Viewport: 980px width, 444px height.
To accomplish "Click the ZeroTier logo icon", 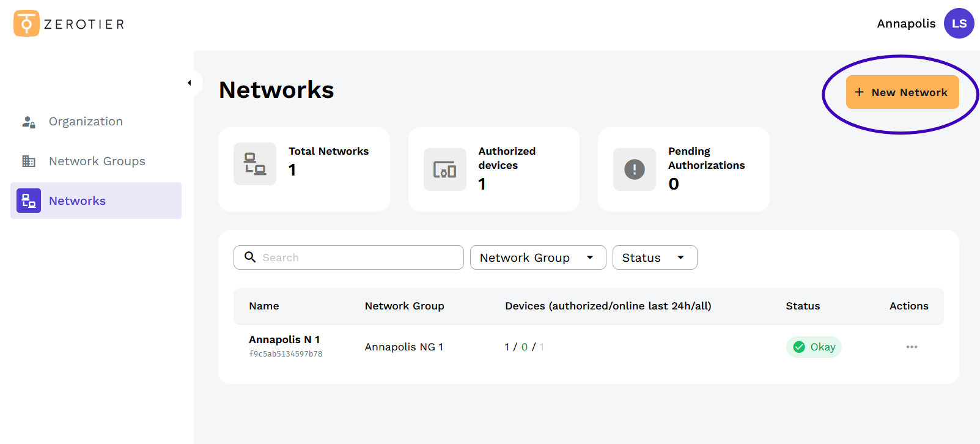I will click(26, 23).
